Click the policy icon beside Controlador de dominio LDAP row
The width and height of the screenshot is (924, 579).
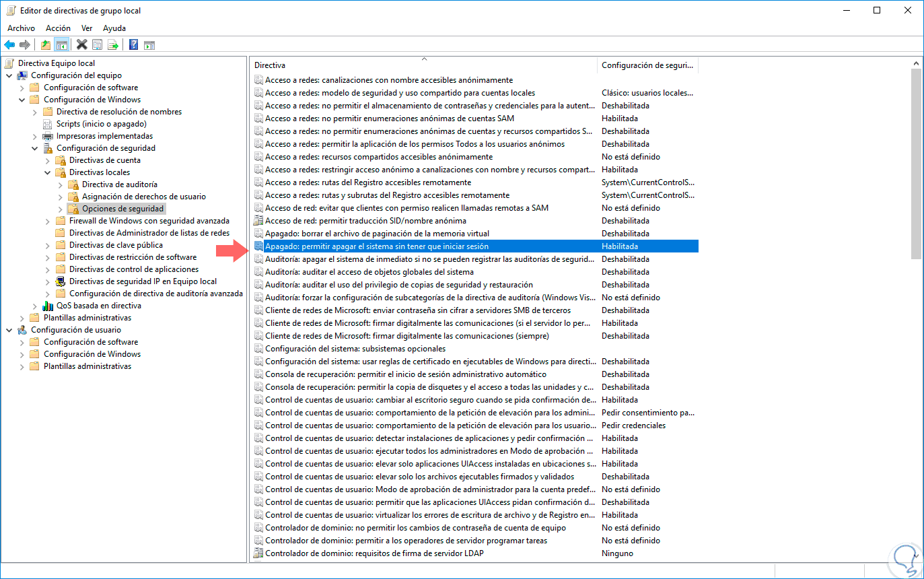pos(258,553)
